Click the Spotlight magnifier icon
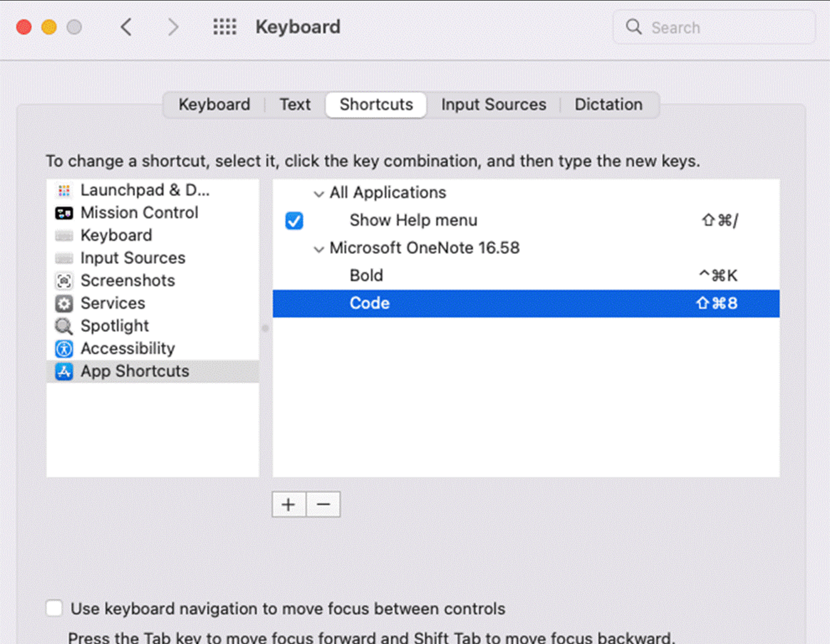This screenshot has height=644, width=830. 64,326
